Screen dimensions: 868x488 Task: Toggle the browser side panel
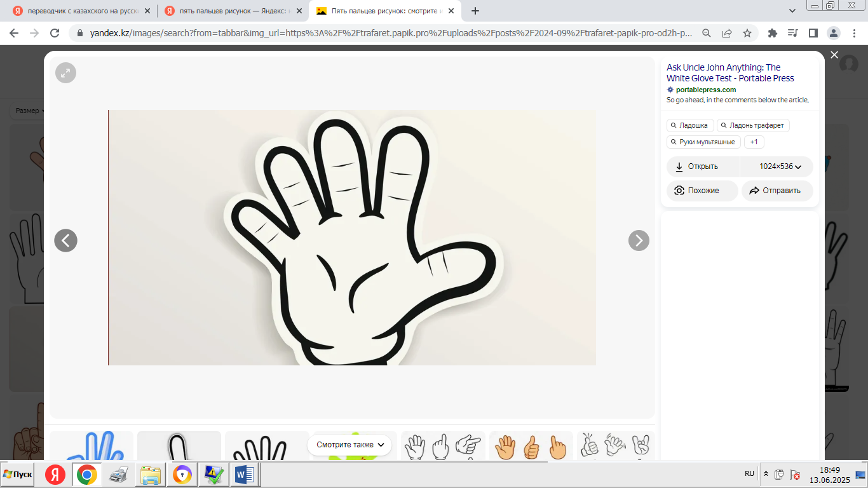coord(813,33)
